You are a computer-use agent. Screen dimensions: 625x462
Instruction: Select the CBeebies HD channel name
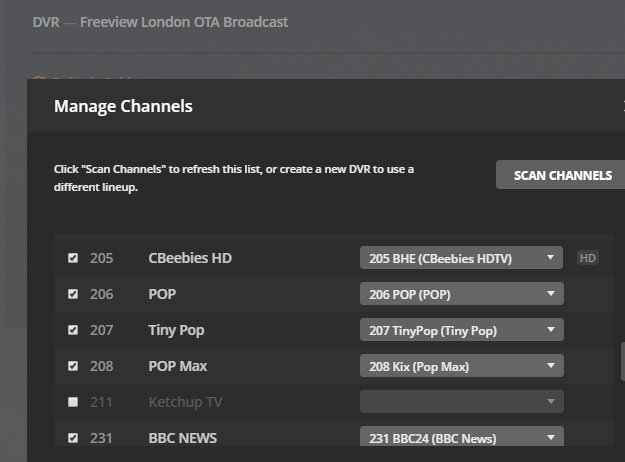coord(190,258)
